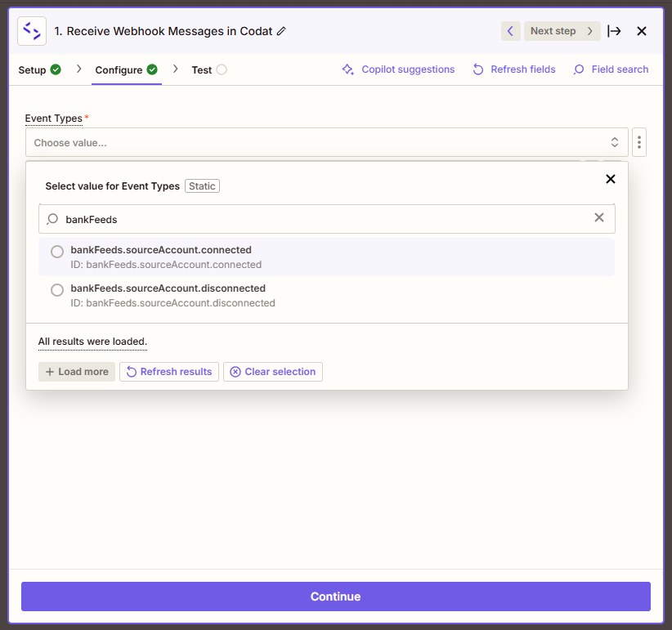The image size is (672, 630).
Task: Select bankFeeds.sourceAccount.connected radio button
Action: [x=57, y=252]
